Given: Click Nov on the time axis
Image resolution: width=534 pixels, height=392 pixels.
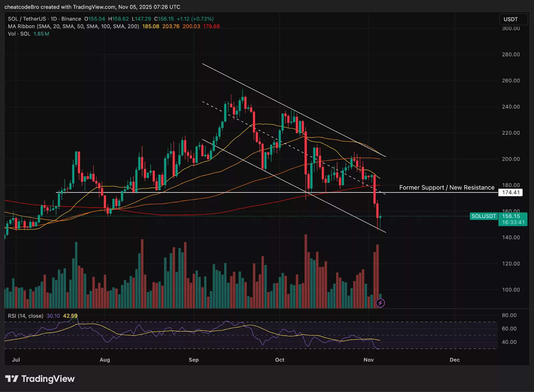Looking at the screenshot, I should click(368, 360).
